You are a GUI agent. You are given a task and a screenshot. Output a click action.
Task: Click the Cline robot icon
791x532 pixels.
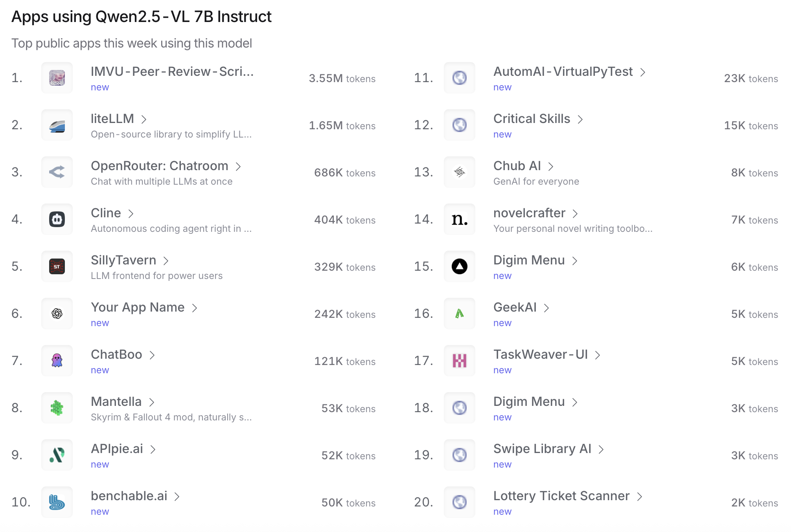tap(57, 219)
